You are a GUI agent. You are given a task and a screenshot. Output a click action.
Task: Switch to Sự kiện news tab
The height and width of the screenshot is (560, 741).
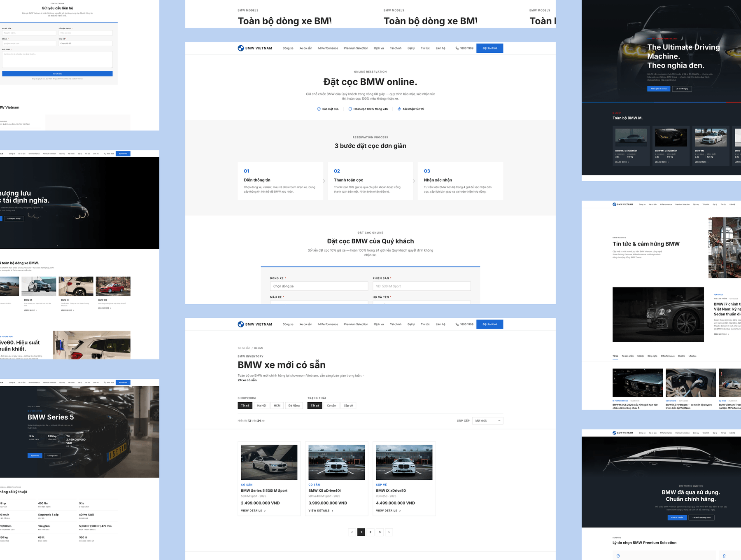(641, 356)
